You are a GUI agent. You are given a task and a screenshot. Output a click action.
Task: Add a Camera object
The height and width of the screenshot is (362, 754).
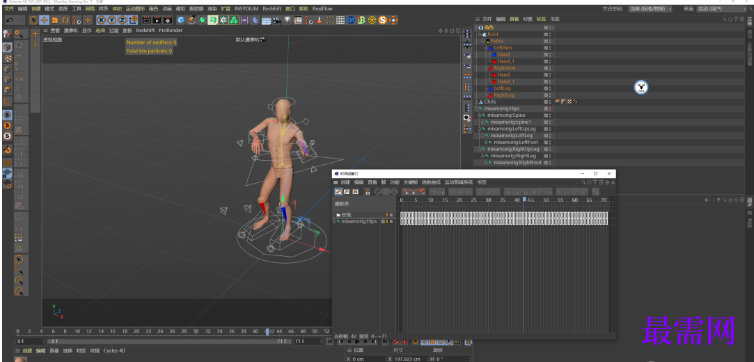[276, 20]
